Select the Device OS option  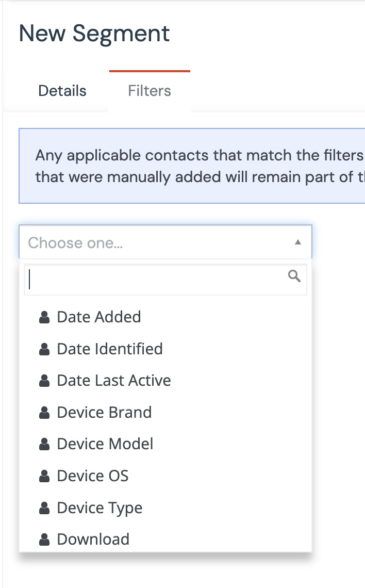93,476
